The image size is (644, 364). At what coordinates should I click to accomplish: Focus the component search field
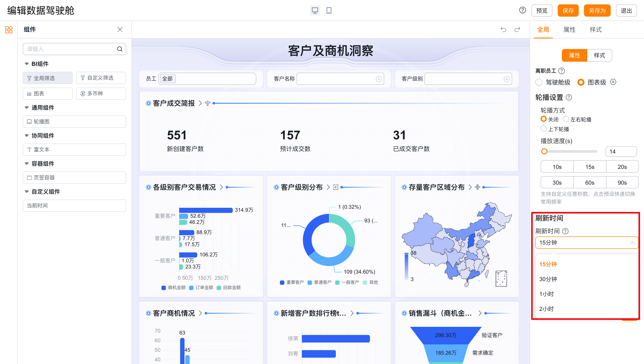pos(74,49)
